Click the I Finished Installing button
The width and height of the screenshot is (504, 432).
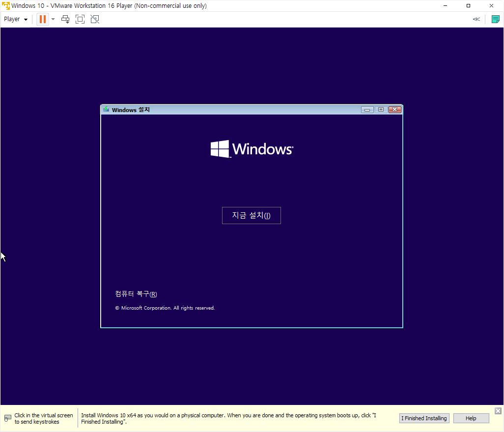coord(424,418)
